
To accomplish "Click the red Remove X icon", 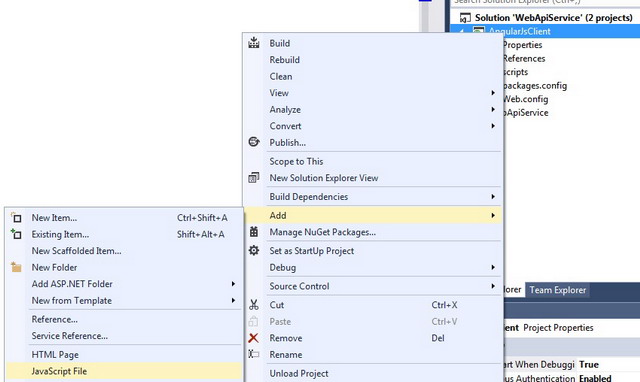I will 253,338.
